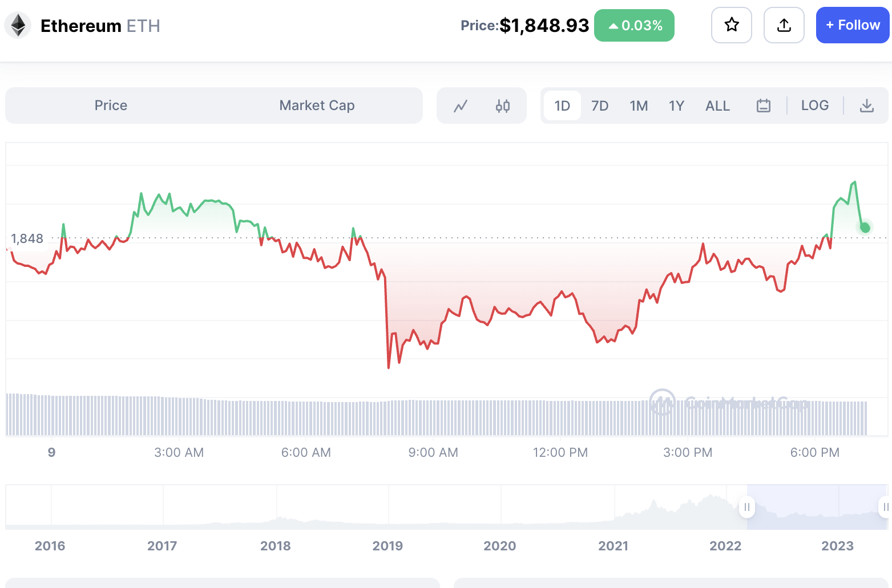The image size is (892, 588).
Task: Click the 9 date label on time axis
Action: (x=51, y=453)
